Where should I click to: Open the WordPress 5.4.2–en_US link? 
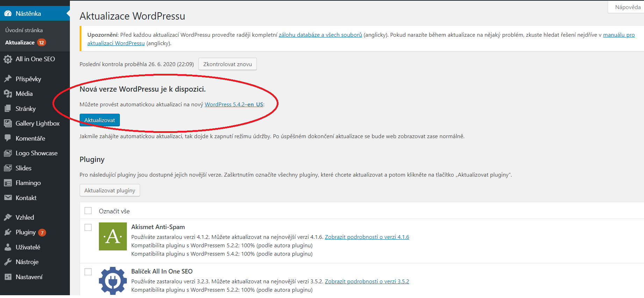click(x=234, y=105)
